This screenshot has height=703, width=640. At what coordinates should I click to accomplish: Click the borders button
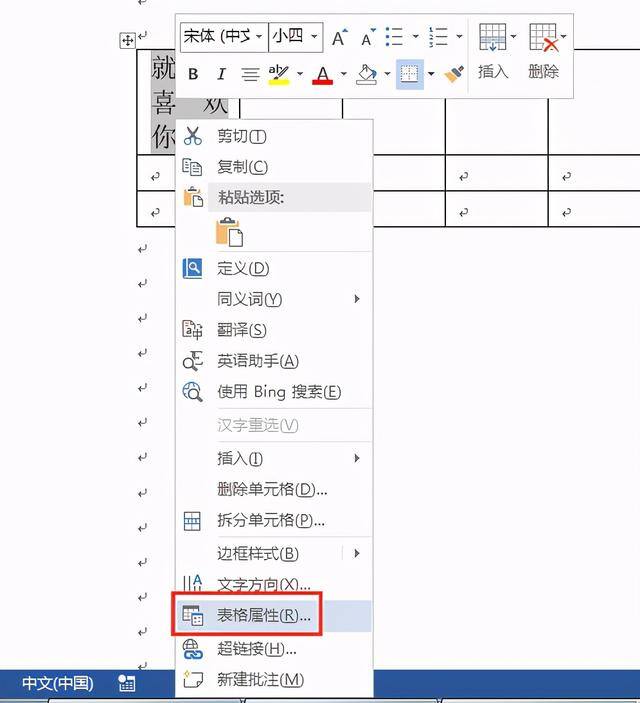click(x=409, y=74)
